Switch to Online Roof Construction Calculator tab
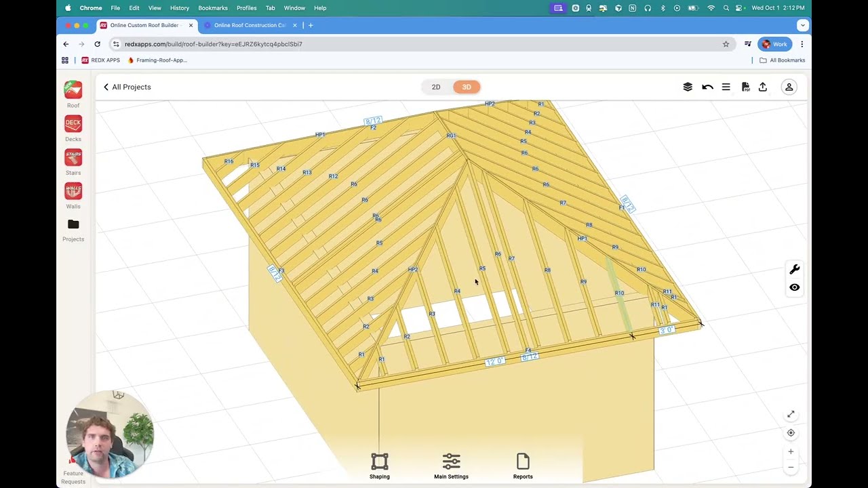The image size is (868, 488). 250,25
